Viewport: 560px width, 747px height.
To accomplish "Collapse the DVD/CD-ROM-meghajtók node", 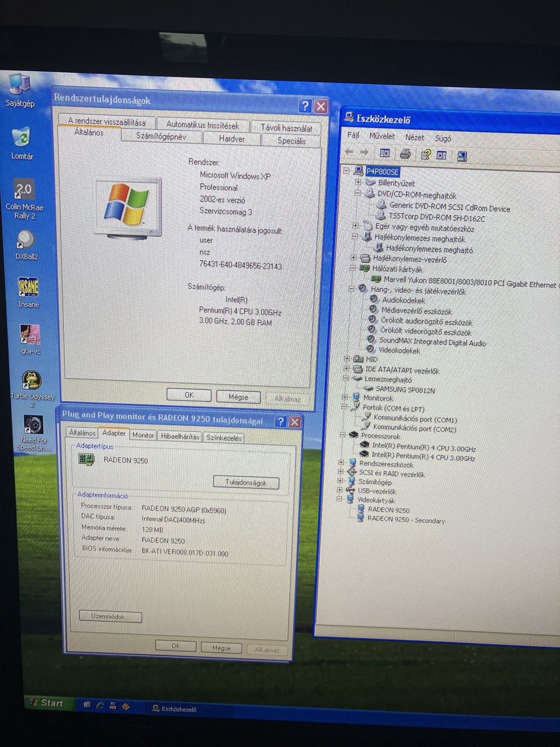I will (357, 193).
